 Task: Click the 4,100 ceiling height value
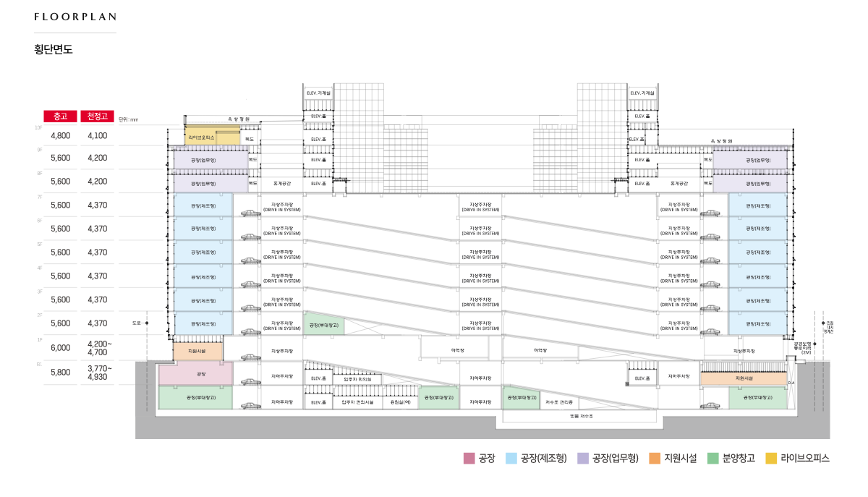tap(97, 135)
